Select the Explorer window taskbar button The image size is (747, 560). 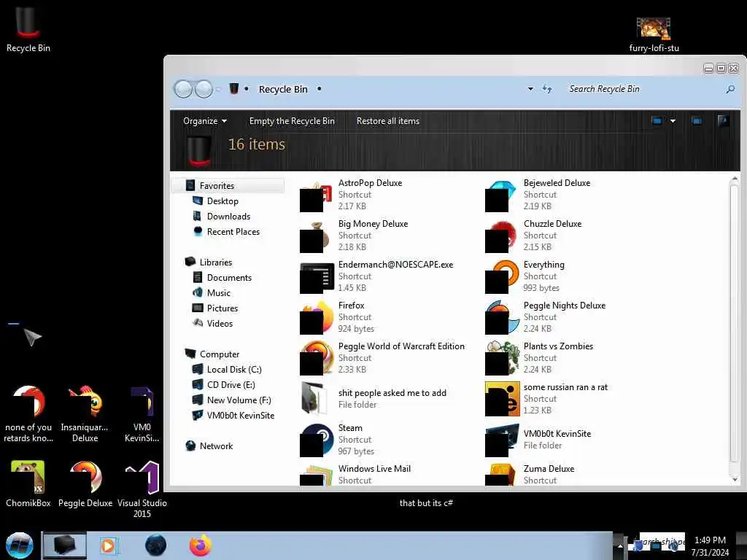click(x=65, y=545)
